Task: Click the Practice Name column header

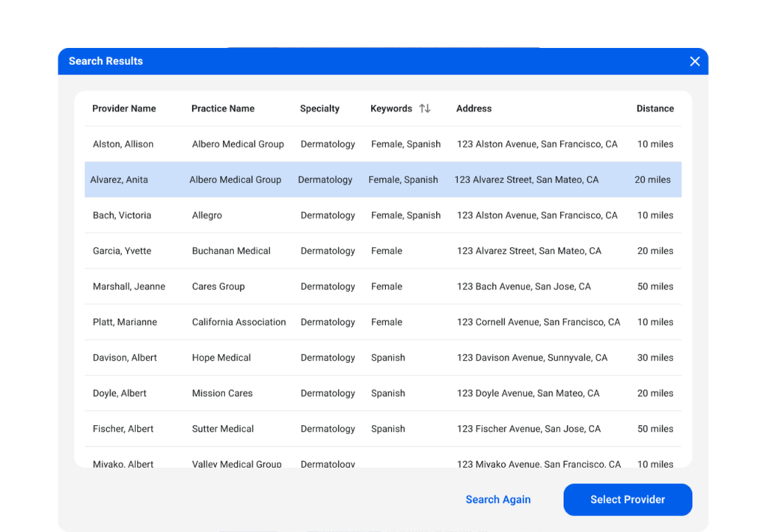Action: (223, 108)
